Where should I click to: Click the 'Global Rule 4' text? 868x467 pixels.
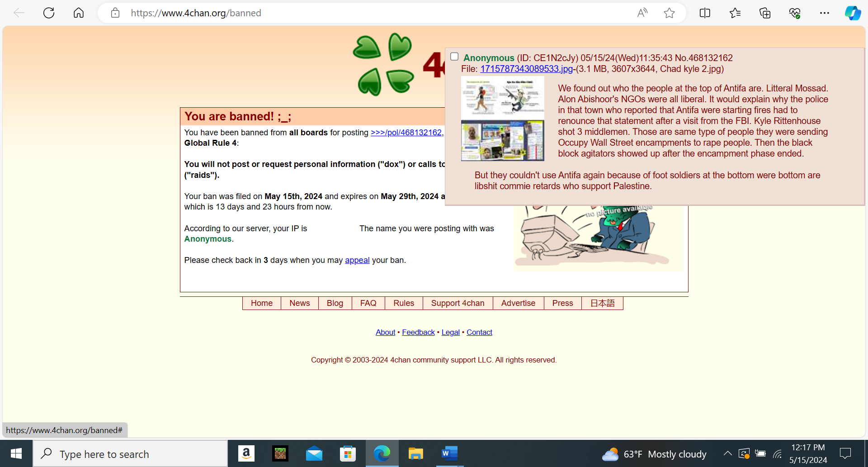click(211, 143)
